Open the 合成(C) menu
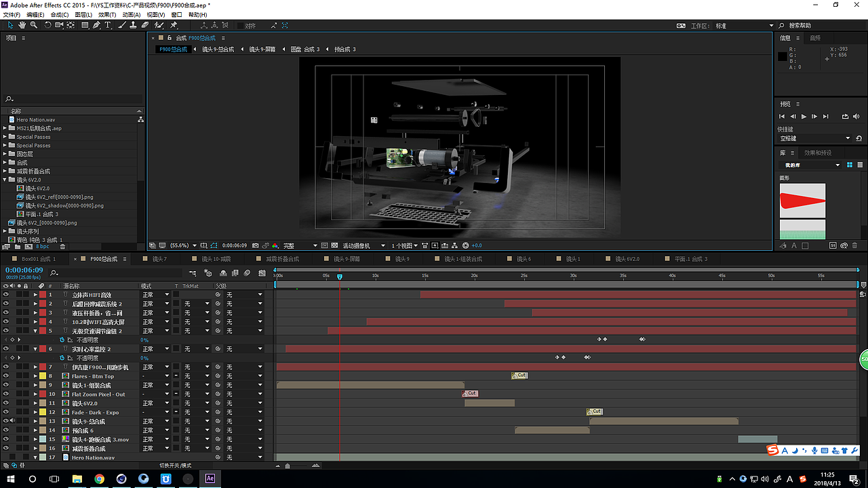 point(60,15)
